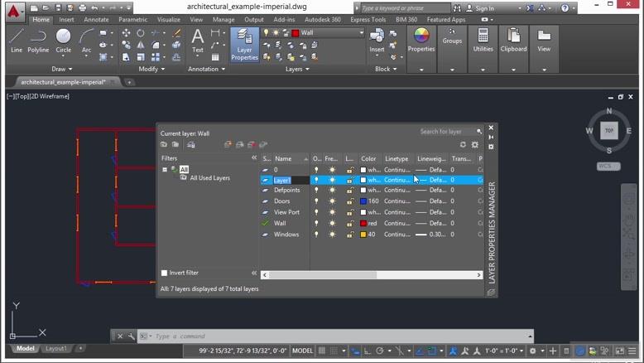
Task: Change color swatch of Windows layer
Action: tap(363, 235)
